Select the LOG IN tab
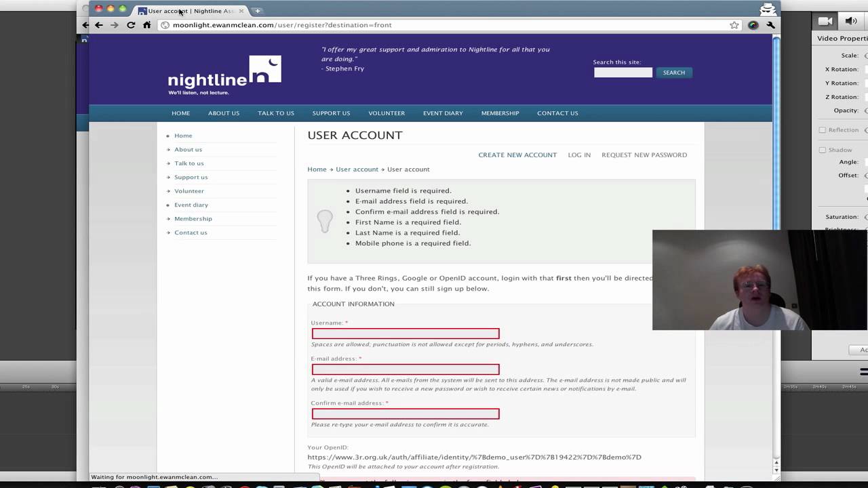 (x=579, y=155)
